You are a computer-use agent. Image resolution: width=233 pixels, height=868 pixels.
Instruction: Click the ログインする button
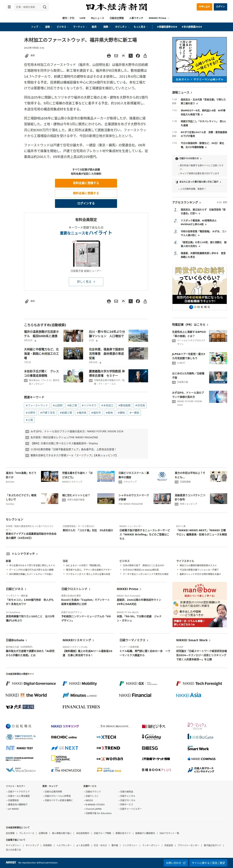coord(86,204)
